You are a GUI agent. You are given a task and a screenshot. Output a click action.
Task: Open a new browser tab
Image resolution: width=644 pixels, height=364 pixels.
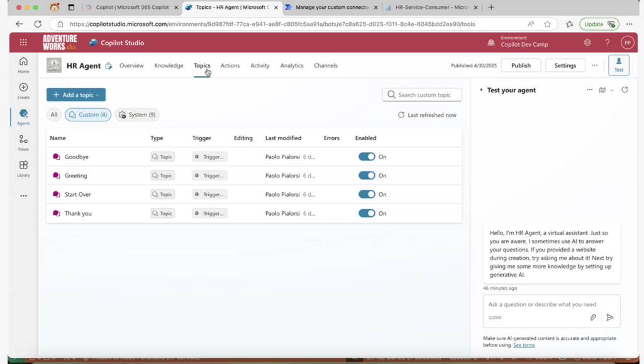491,8
